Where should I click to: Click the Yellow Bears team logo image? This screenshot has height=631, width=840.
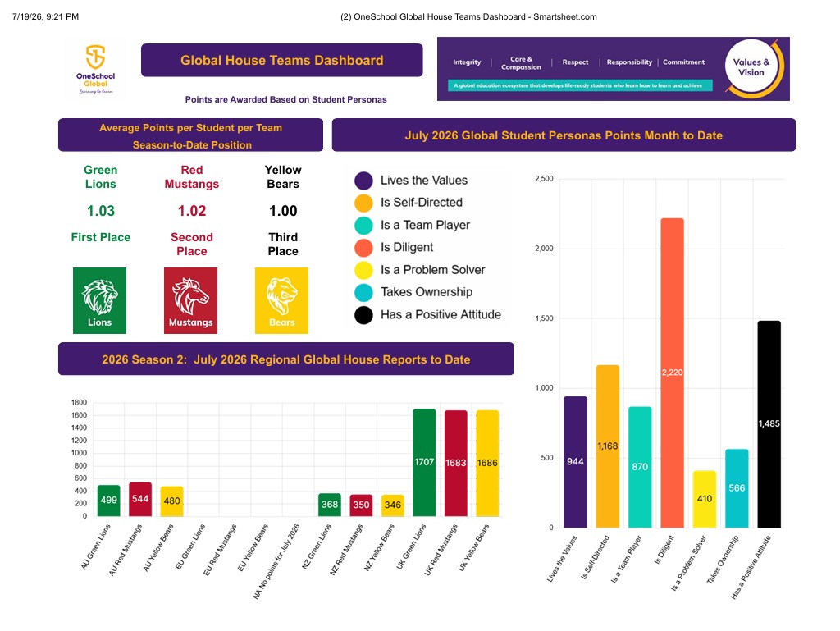[x=282, y=300]
